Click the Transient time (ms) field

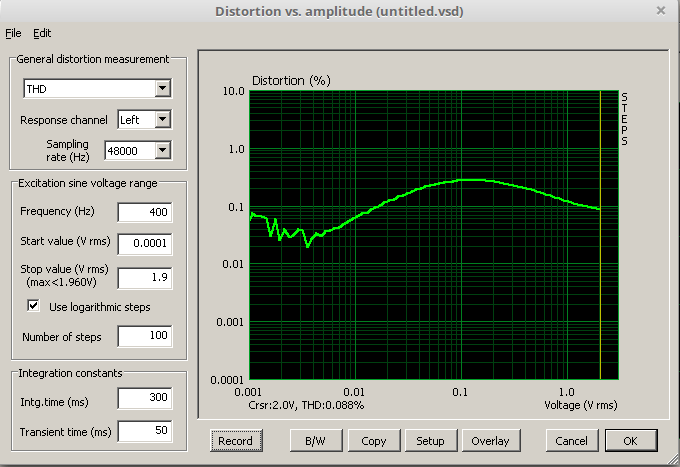pyautogui.click(x=145, y=431)
